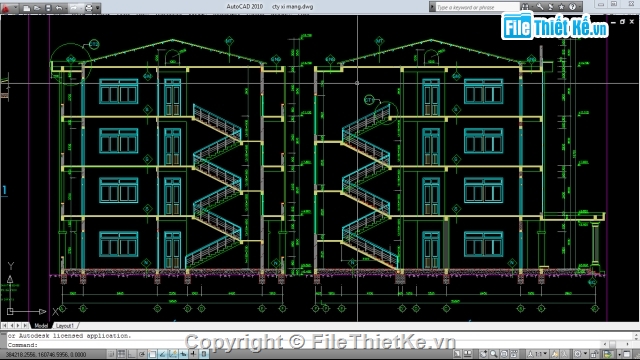Click the Open file icon
Viewport: 640px width, 360px height.
click(x=37, y=8)
